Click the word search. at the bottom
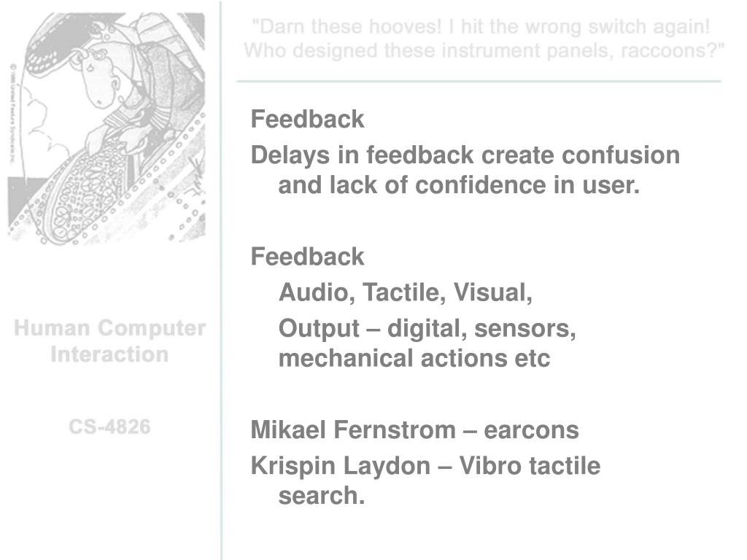 [x=322, y=496]
